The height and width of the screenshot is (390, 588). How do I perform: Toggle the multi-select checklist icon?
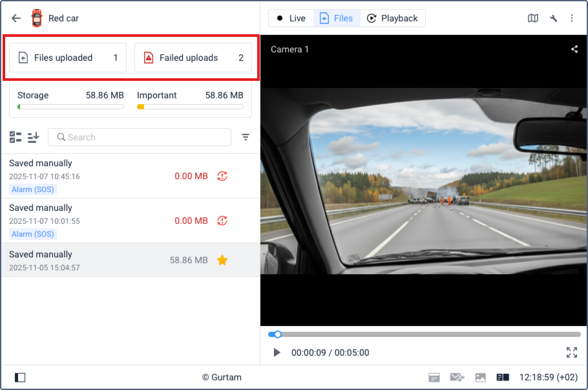(x=16, y=137)
